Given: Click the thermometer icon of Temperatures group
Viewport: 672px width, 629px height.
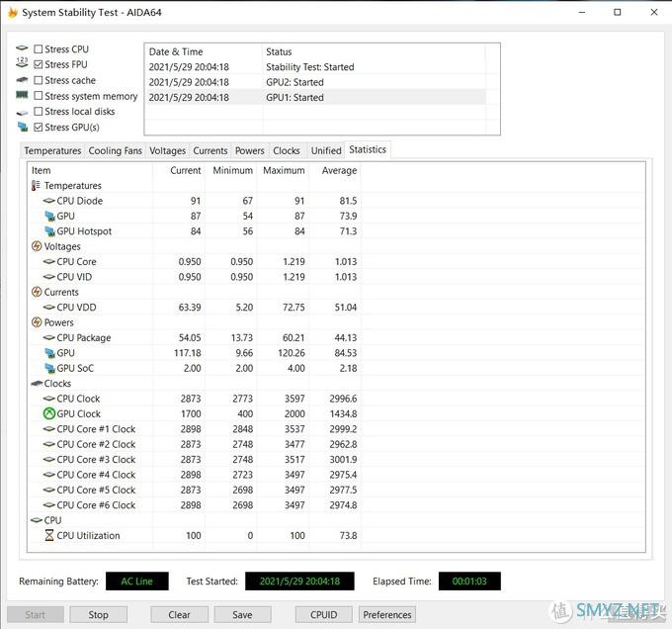Looking at the screenshot, I should click(36, 186).
